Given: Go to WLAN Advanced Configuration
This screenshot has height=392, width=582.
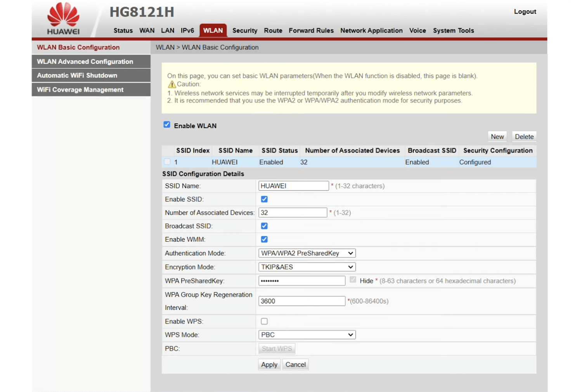Looking at the screenshot, I should point(85,62).
